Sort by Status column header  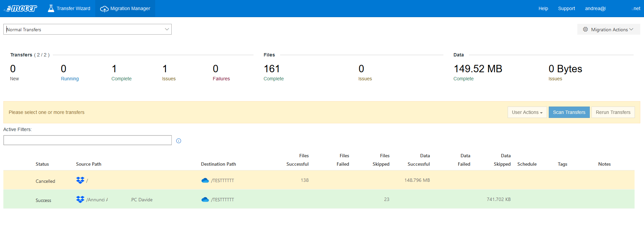pyautogui.click(x=42, y=164)
